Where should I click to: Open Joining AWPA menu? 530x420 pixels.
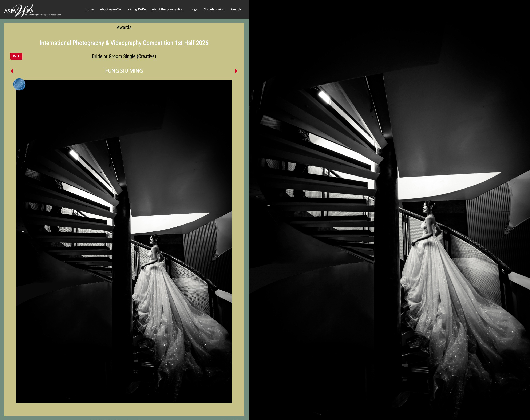click(137, 9)
